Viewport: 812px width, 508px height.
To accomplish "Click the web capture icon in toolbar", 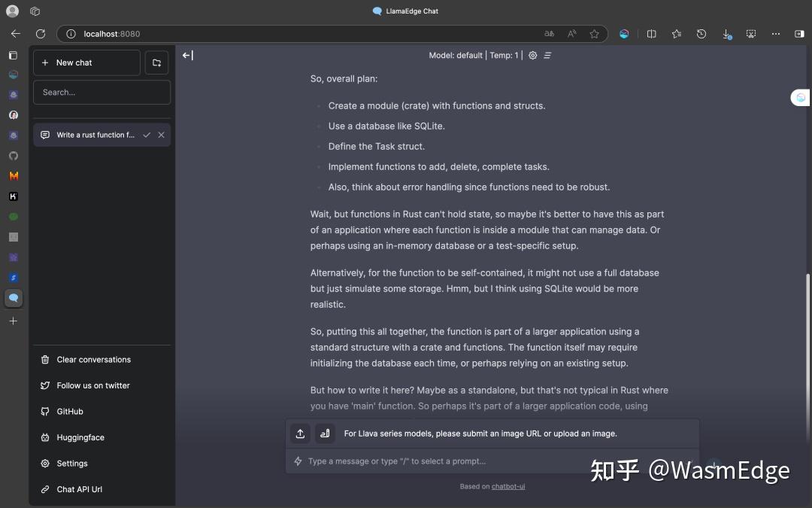I will pyautogui.click(x=750, y=34).
